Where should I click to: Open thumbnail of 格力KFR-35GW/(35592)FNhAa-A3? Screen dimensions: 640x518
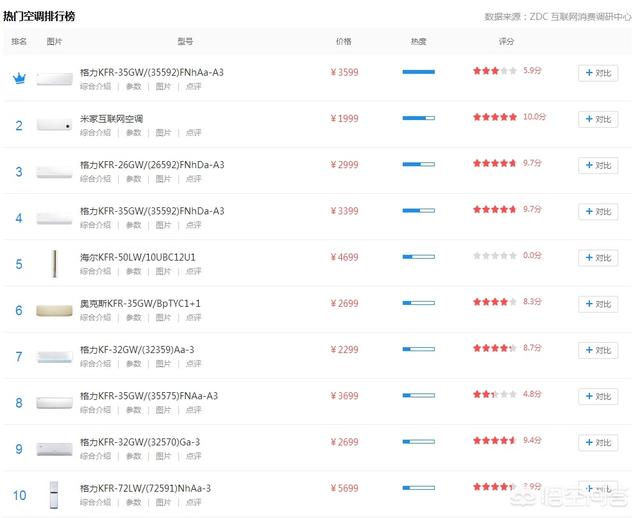[x=54, y=78]
